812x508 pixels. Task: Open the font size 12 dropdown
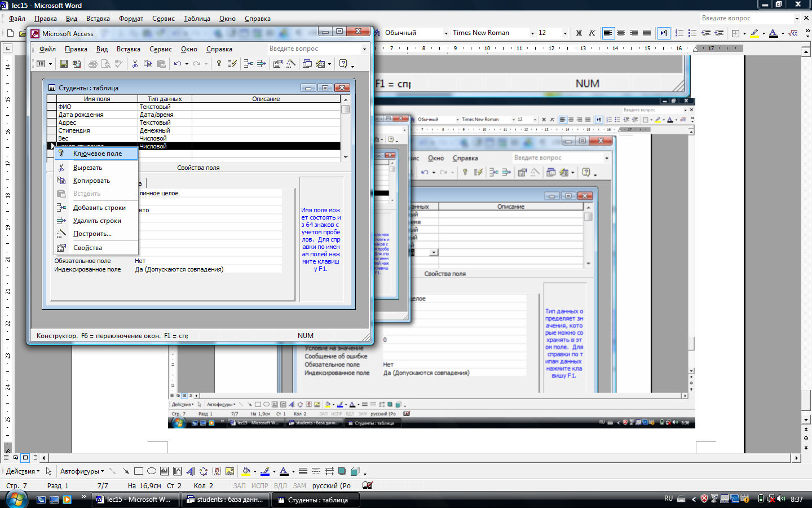[x=565, y=33]
